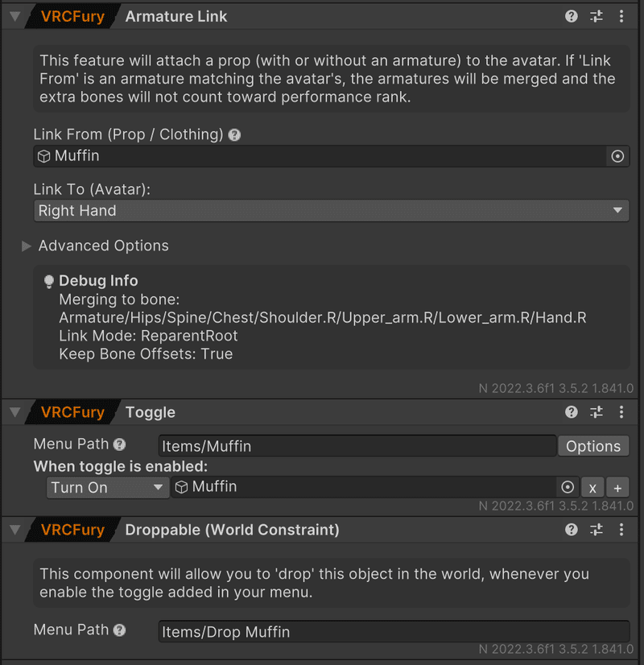Open Link To Right Hand dropdown
The height and width of the screenshot is (665, 644).
331,211
